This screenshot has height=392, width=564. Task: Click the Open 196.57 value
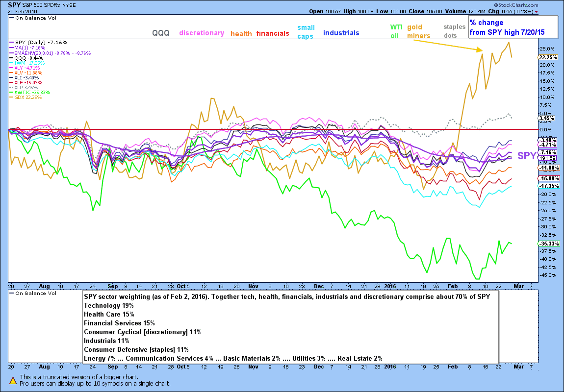(325, 11)
